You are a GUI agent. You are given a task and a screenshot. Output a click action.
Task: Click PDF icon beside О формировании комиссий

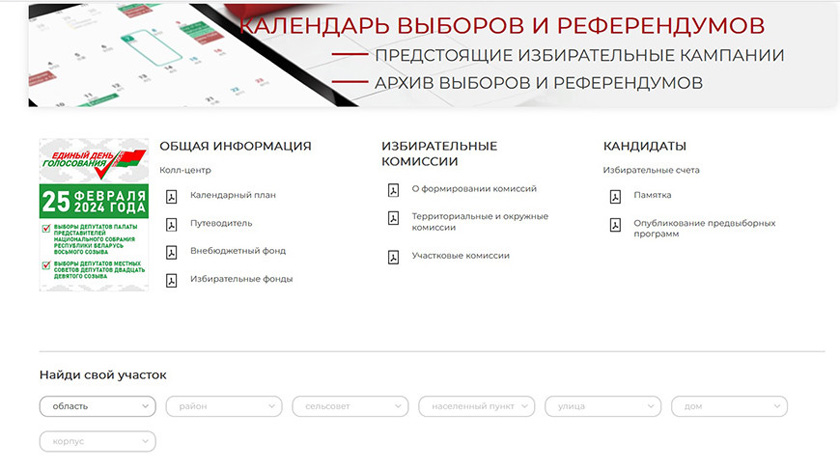point(393,189)
